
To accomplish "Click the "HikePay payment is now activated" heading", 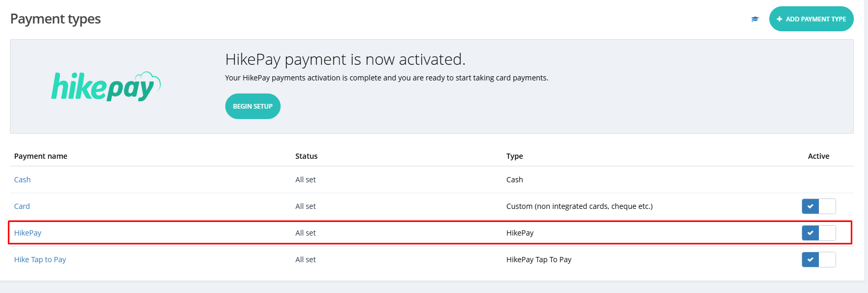I will [345, 60].
